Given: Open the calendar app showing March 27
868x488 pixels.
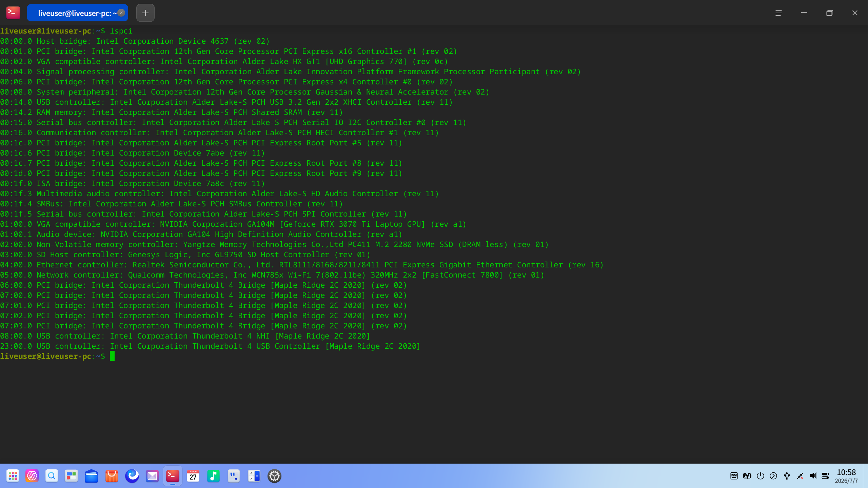Looking at the screenshot, I should tap(193, 476).
